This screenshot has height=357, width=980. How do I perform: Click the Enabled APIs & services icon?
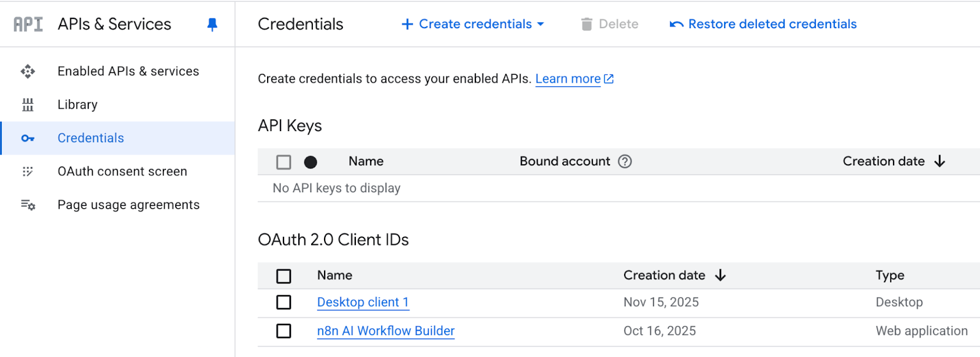[x=28, y=71]
